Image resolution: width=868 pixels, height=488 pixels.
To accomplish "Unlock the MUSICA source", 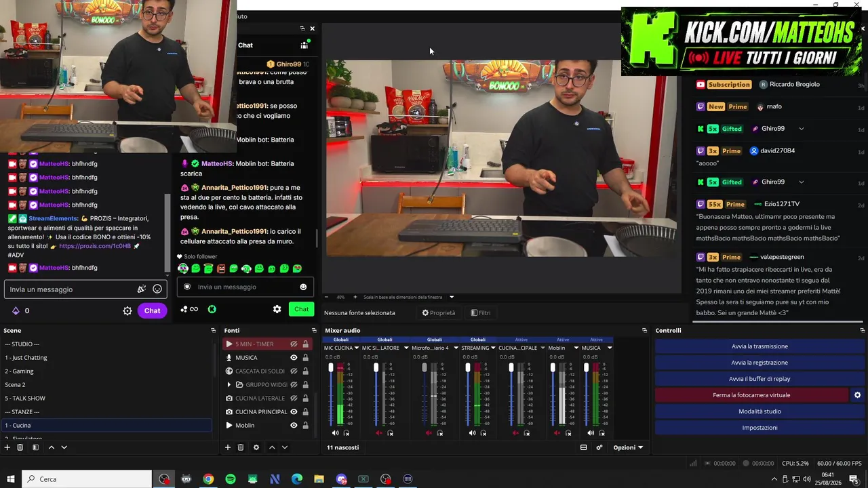I will 305,358.
